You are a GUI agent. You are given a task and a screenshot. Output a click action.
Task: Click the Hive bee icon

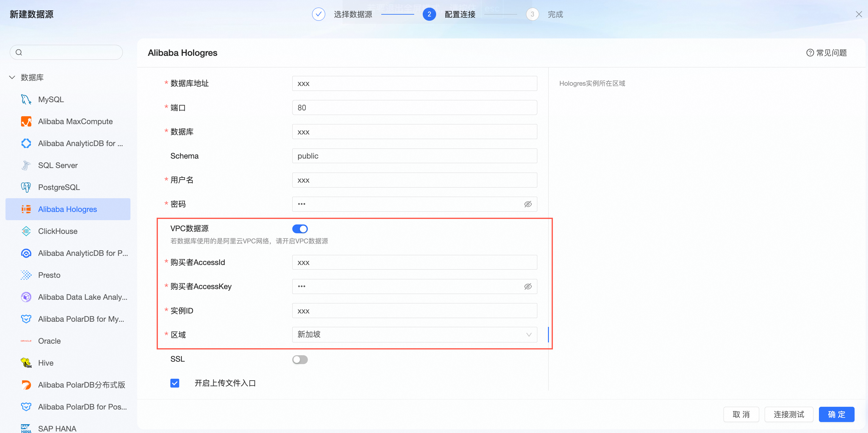tap(26, 363)
